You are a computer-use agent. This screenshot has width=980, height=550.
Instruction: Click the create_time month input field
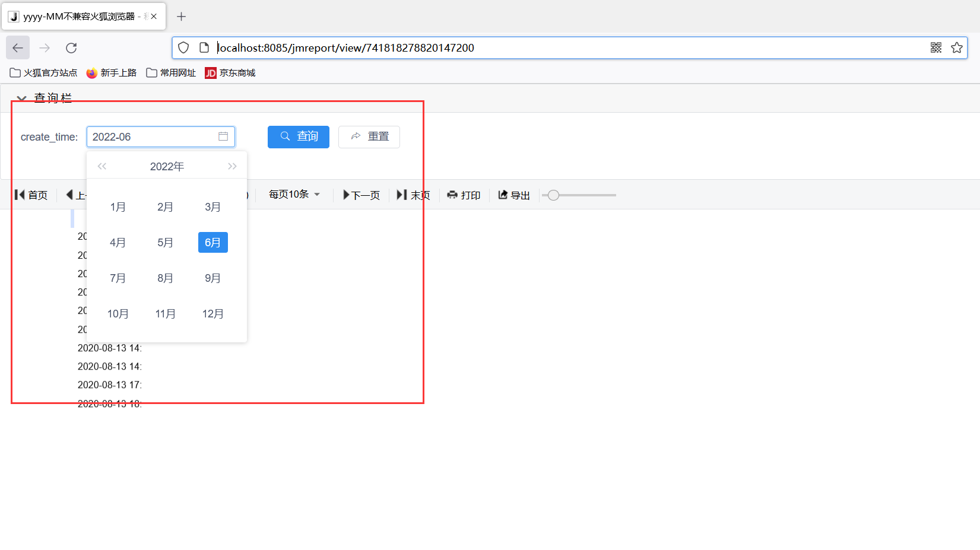pyautogui.click(x=161, y=136)
